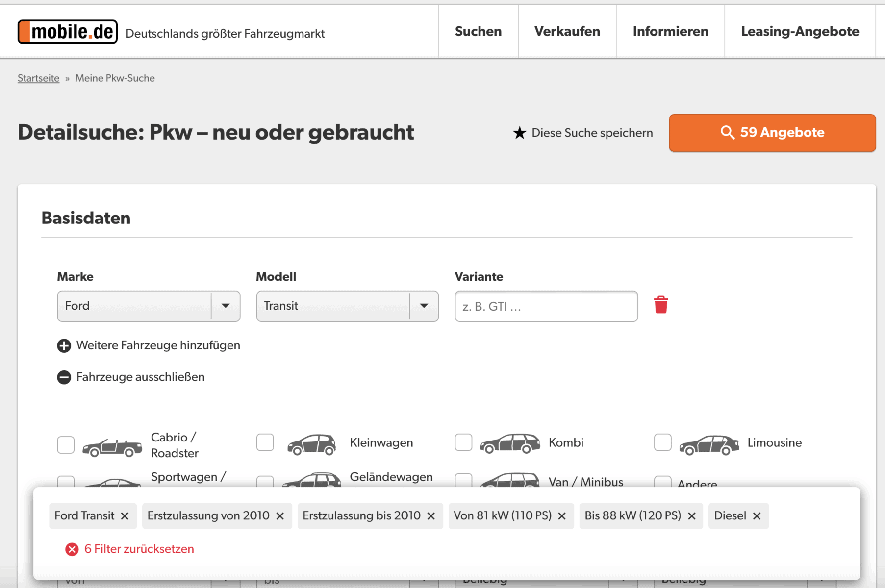The height and width of the screenshot is (588, 885).
Task: Remove the Ford Transit filter chip
Action: click(125, 516)
